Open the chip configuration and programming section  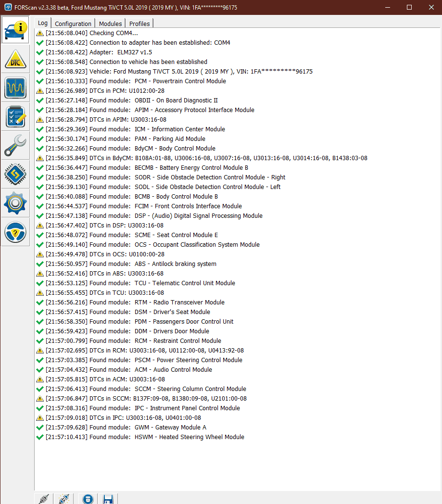coord(15,175)
